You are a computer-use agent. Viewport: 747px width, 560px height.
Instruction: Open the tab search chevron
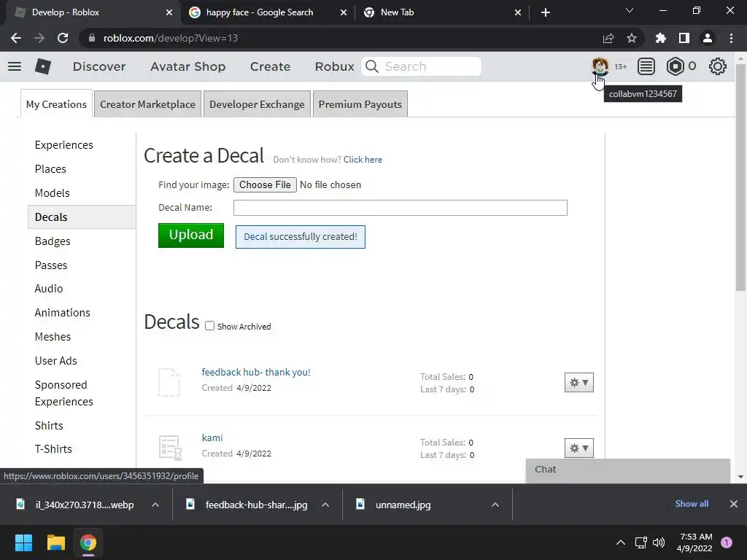pyautogui.click(x=630, y=10)
